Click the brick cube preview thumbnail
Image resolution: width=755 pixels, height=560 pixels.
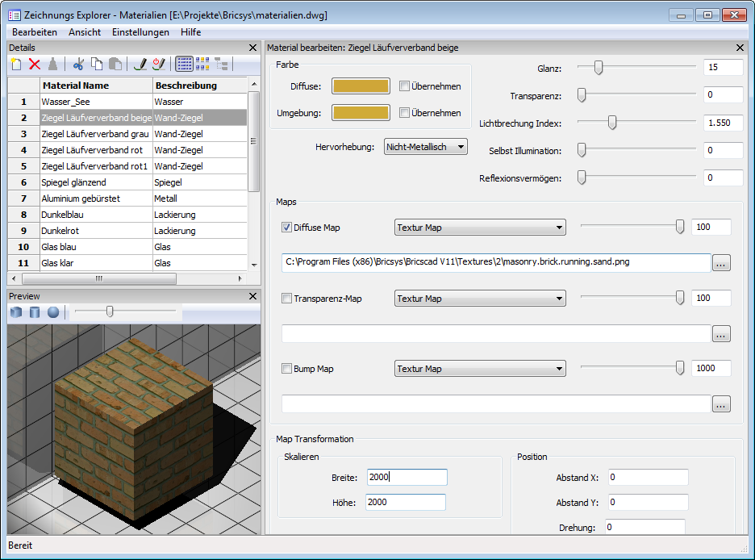click(x=134, y=429)
